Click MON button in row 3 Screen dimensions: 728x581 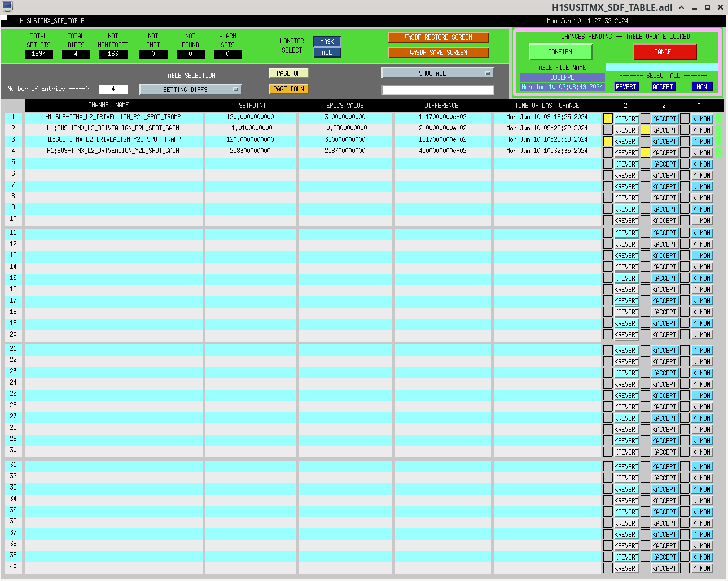click(x=703, y=142)
